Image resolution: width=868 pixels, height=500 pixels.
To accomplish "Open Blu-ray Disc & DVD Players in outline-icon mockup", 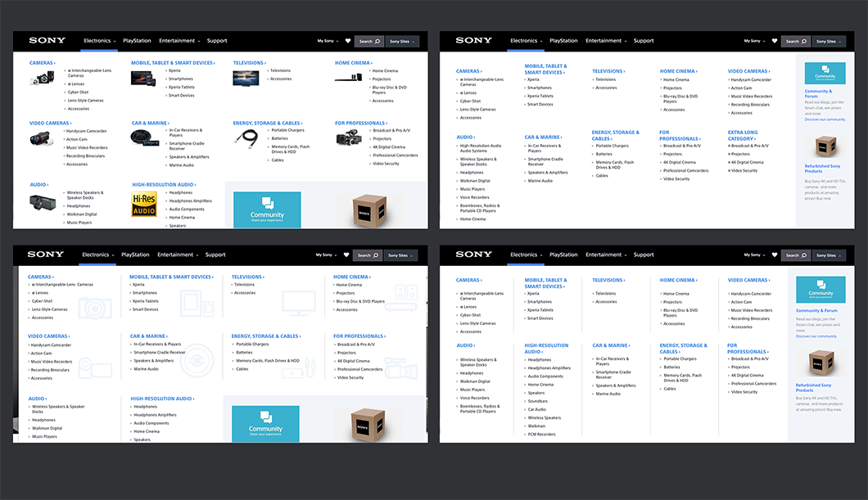I will pos(360,301).
